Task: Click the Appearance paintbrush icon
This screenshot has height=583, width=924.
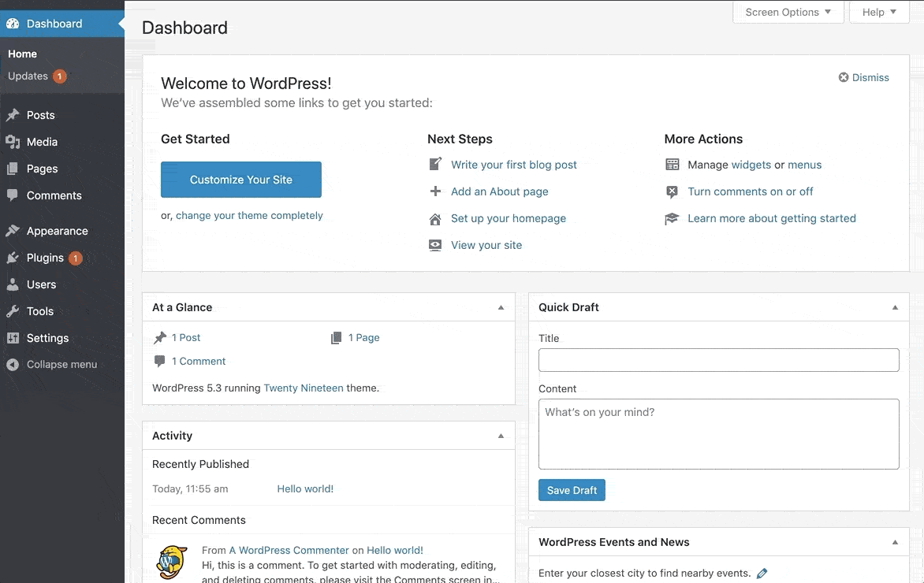Action: click(13, 231)
